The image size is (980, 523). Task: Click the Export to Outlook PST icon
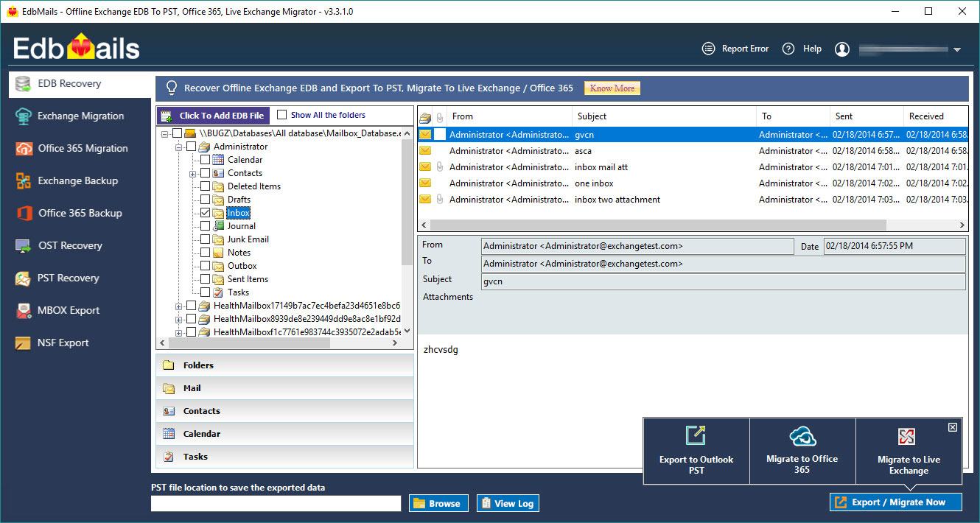(696, 435)
